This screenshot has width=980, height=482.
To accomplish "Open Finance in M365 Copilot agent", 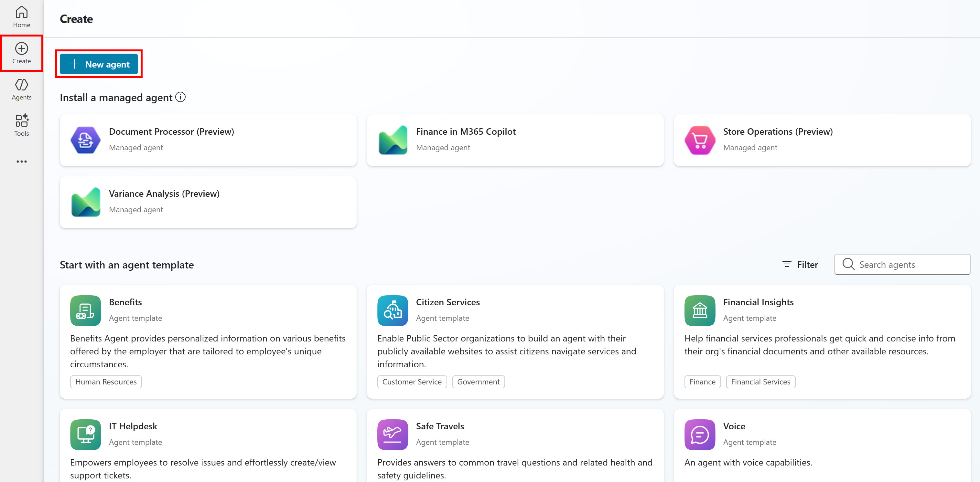I will (x=515, y=140).
